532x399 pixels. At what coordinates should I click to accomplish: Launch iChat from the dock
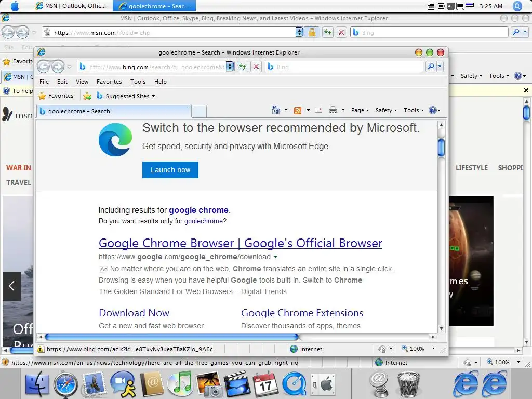coord(123,384)
